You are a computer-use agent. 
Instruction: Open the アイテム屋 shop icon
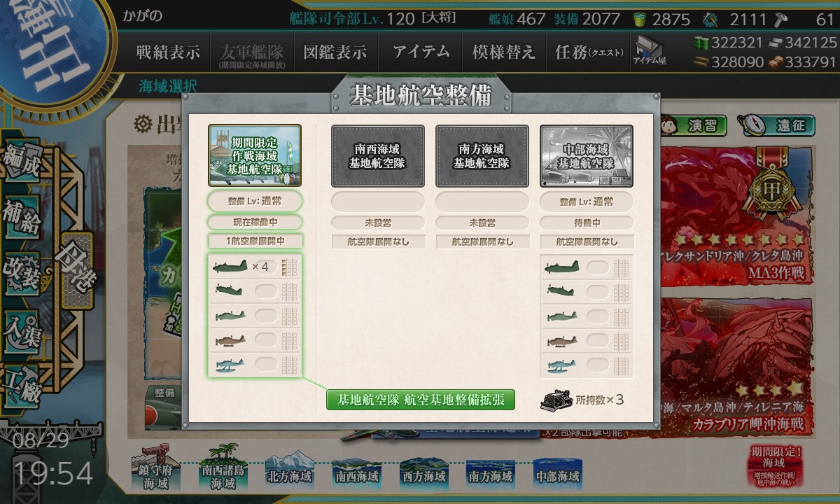pos(650,52)
